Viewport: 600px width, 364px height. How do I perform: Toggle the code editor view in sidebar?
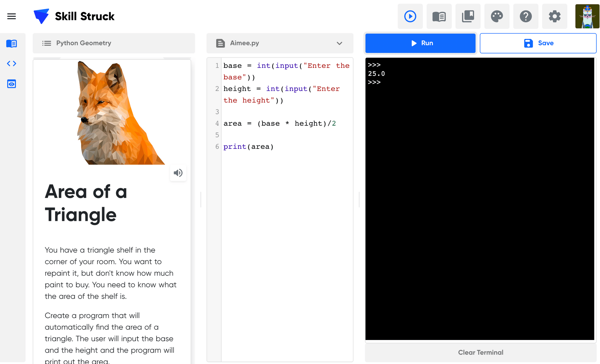click(x=11, y=63)
